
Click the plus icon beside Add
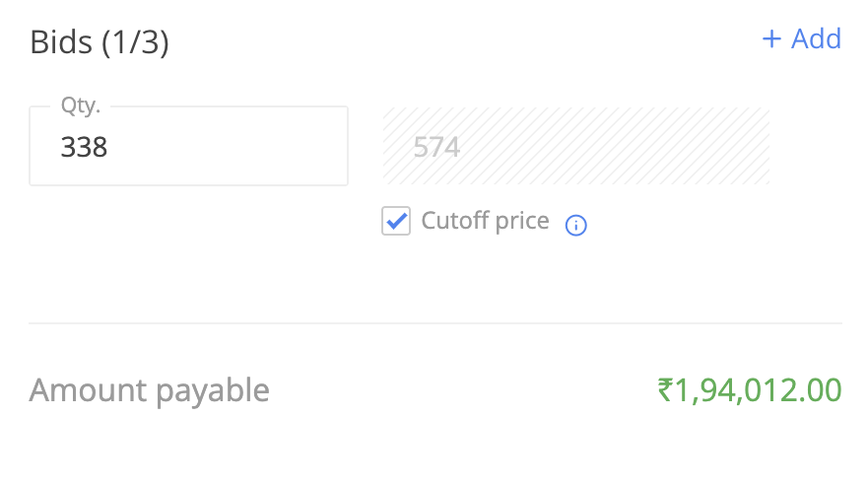771,39
